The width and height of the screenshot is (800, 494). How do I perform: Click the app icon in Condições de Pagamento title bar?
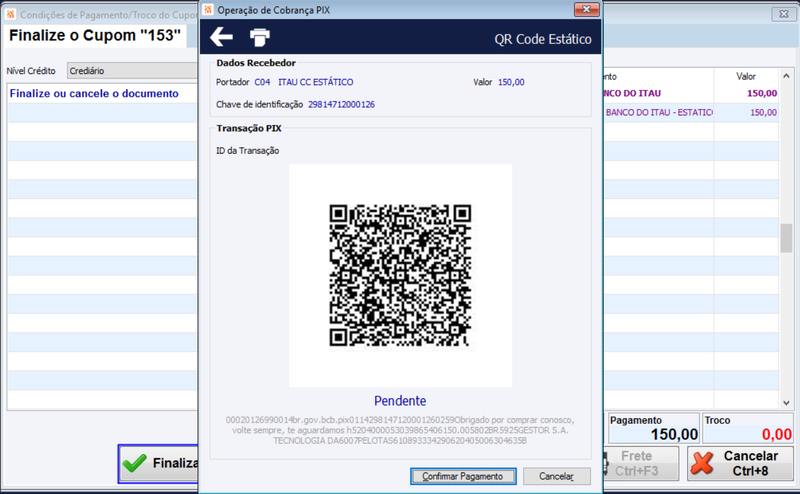(x=10, y=14)
